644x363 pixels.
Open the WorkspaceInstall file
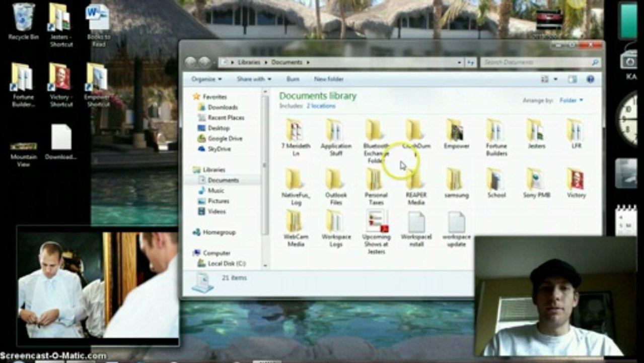click(416, 228)
